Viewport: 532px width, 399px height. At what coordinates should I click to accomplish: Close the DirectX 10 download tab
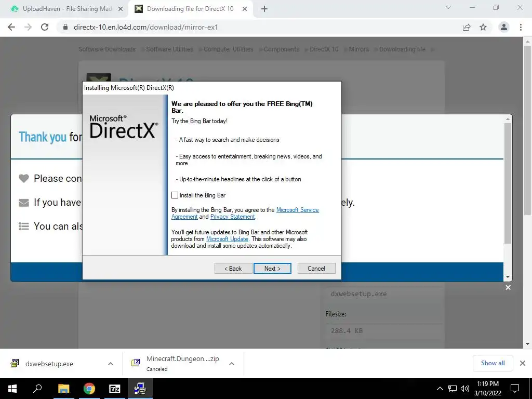[245, 9]
